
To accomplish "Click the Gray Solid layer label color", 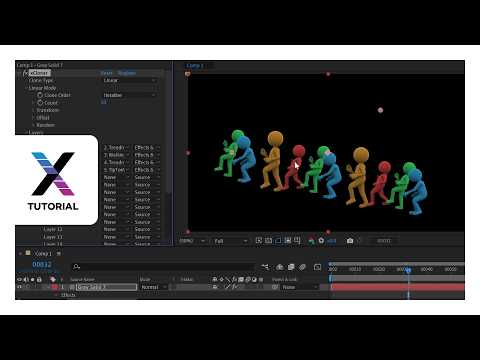I will pyautogui.click(x=54, y=287).
